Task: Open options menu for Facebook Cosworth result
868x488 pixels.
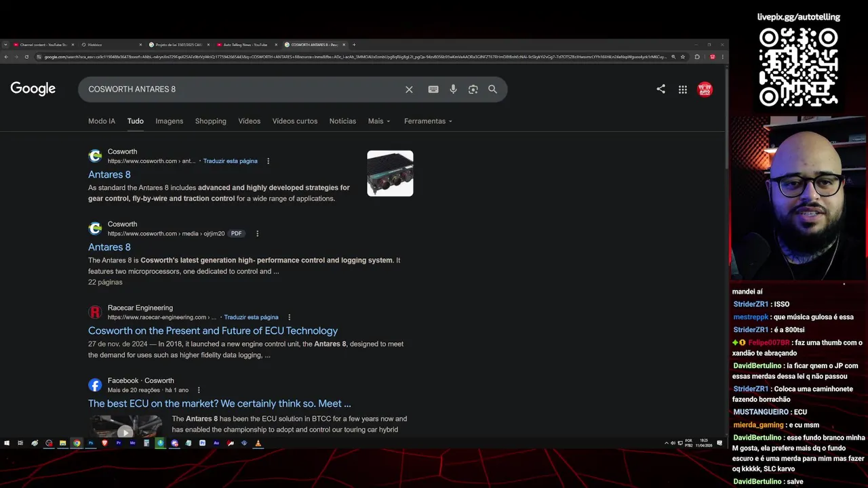Action: click(199, 390)
